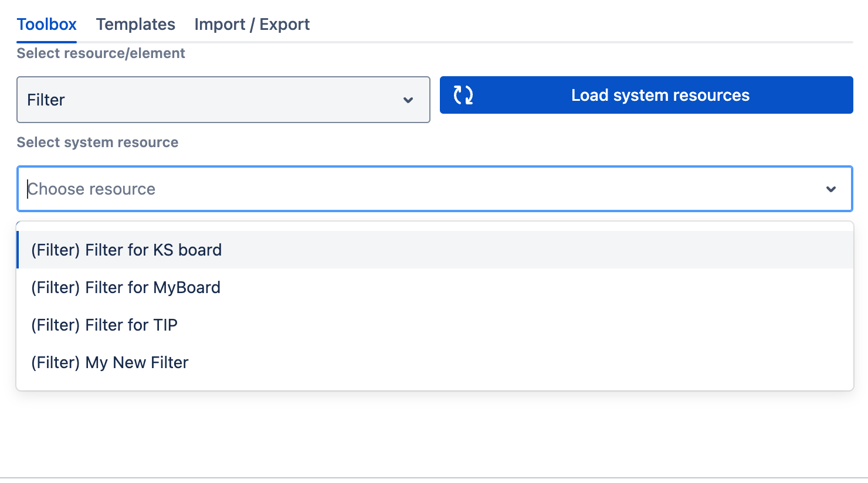
Task: Open the Templates tab
Action: pyautogui.click(x=135, y=25)
